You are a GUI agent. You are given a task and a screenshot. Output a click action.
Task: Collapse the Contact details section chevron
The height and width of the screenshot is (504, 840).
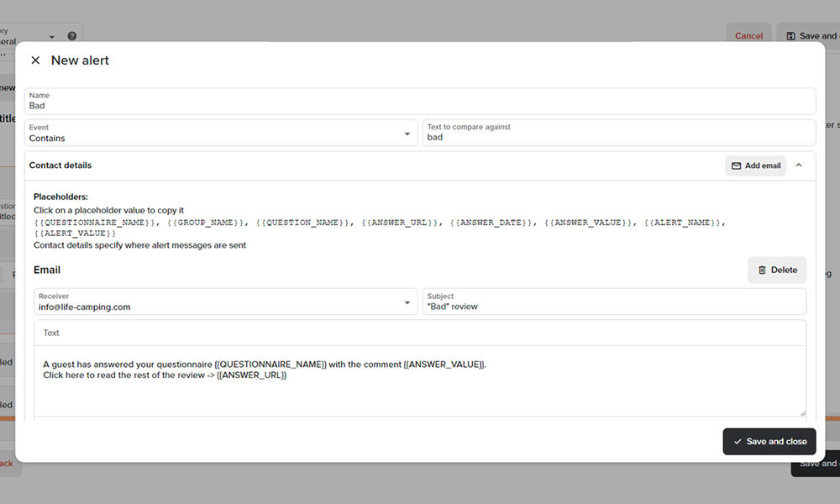click(x=799, y=165)
